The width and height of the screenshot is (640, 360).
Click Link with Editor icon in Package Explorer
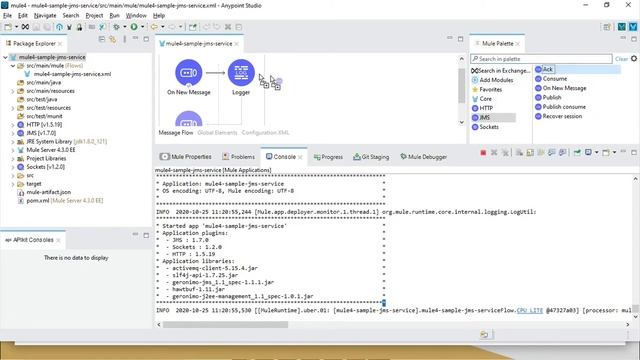pos(112,39)
